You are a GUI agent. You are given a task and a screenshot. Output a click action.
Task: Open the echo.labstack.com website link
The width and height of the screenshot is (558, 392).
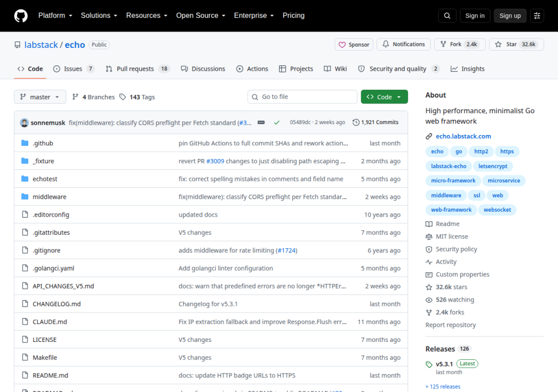[463, 136]
